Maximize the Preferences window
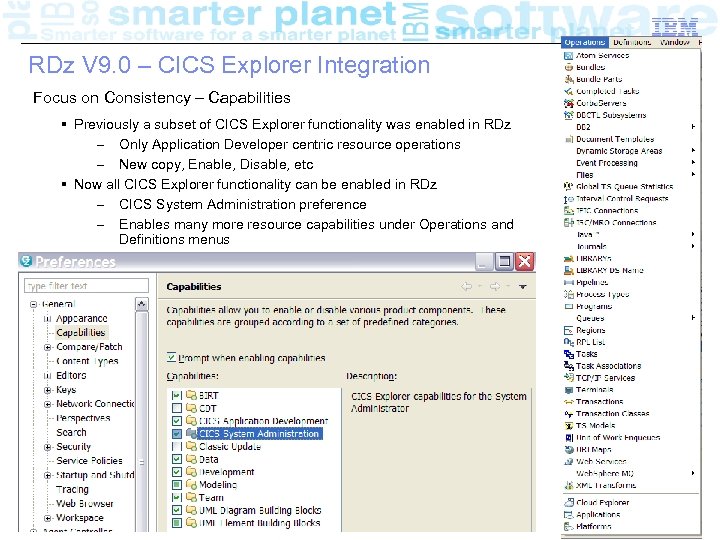 pyautogui.click(x=504, y=261)
